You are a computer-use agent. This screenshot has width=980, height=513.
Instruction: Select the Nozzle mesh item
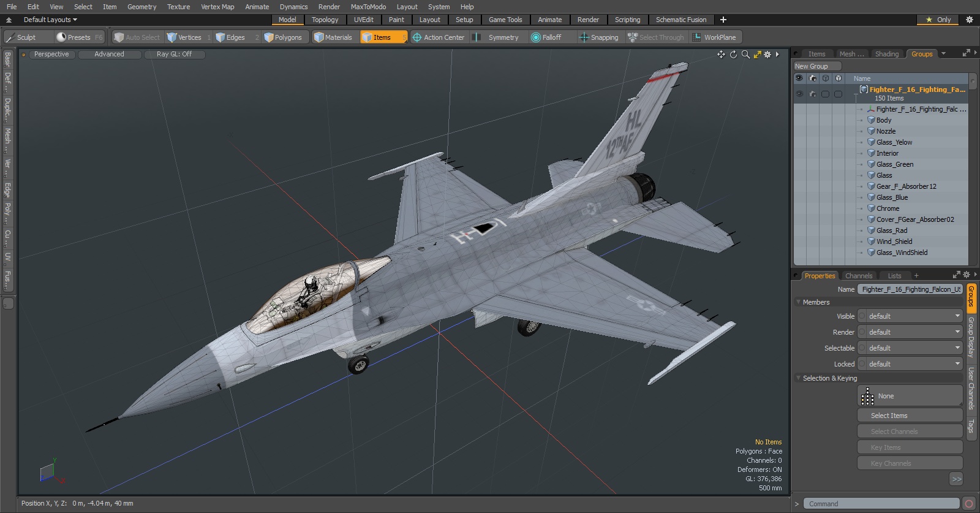[x=886, y=131]
